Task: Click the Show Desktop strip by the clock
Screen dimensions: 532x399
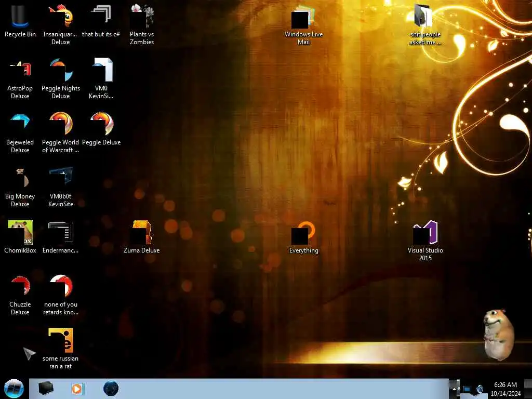Action: coord(528,389)
